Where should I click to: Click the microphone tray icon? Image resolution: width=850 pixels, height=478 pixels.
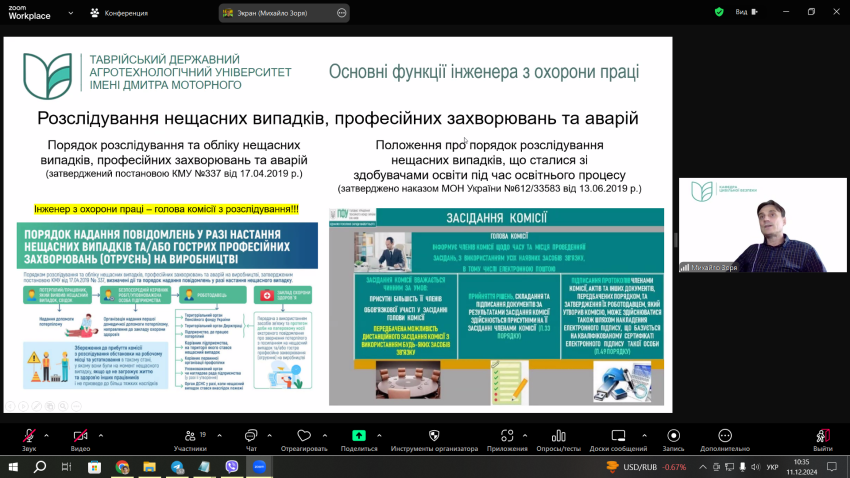(742, 467)
